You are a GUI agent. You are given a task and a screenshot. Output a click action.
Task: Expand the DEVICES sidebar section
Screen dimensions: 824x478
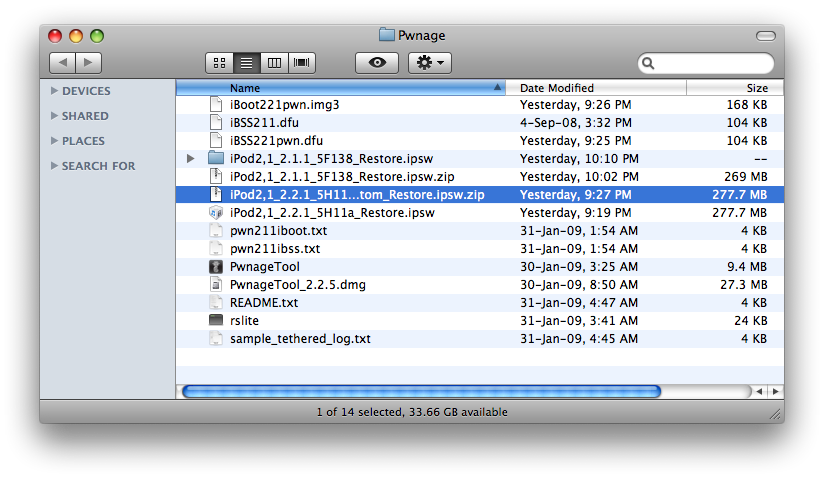[54, 91]
